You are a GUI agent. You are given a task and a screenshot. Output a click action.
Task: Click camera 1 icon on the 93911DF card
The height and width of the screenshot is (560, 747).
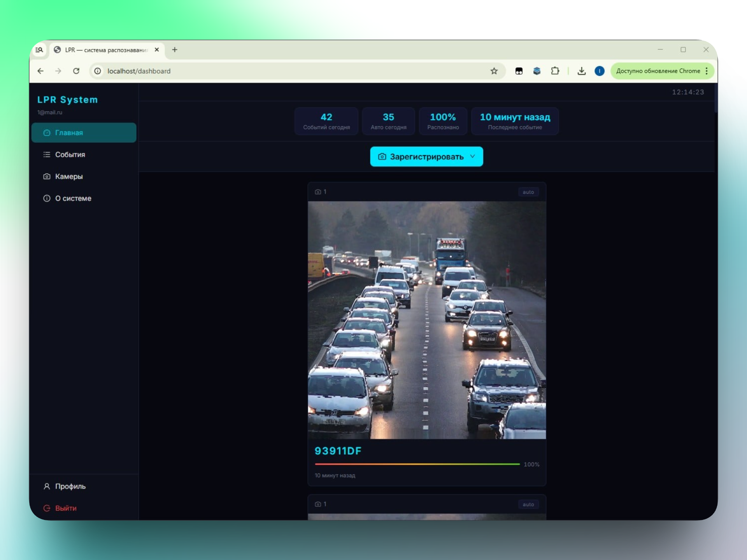318,192
